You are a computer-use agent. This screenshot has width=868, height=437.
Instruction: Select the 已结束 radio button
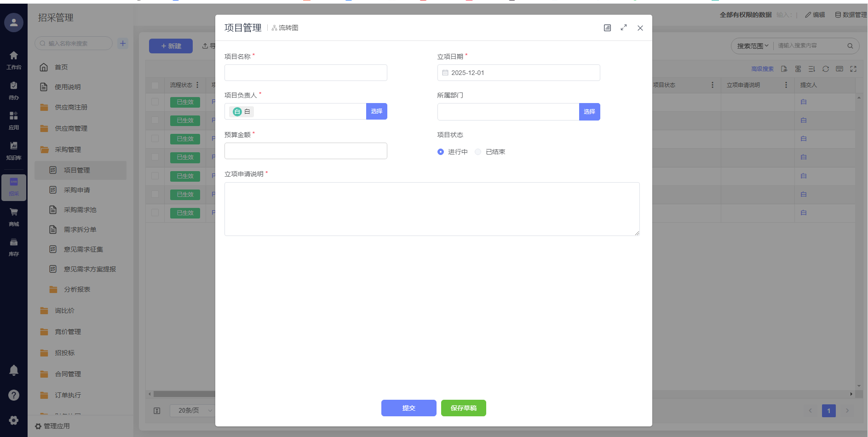478,152
